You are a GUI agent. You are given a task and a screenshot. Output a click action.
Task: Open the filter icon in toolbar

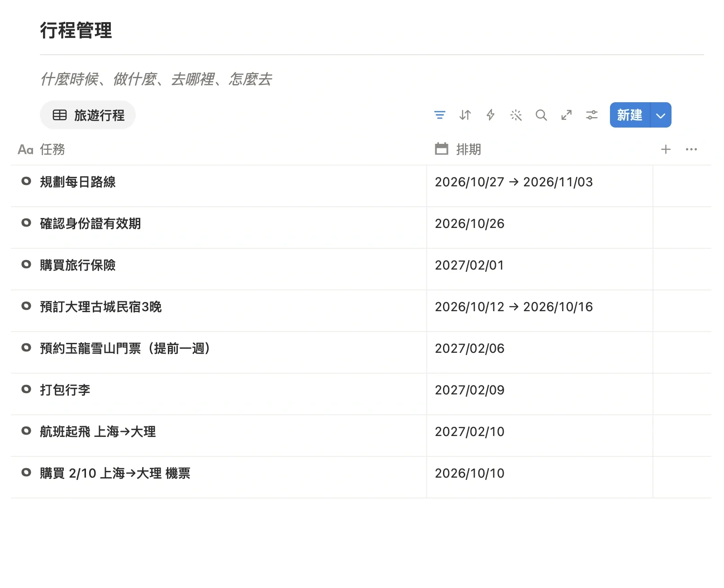tap(439, 115)
